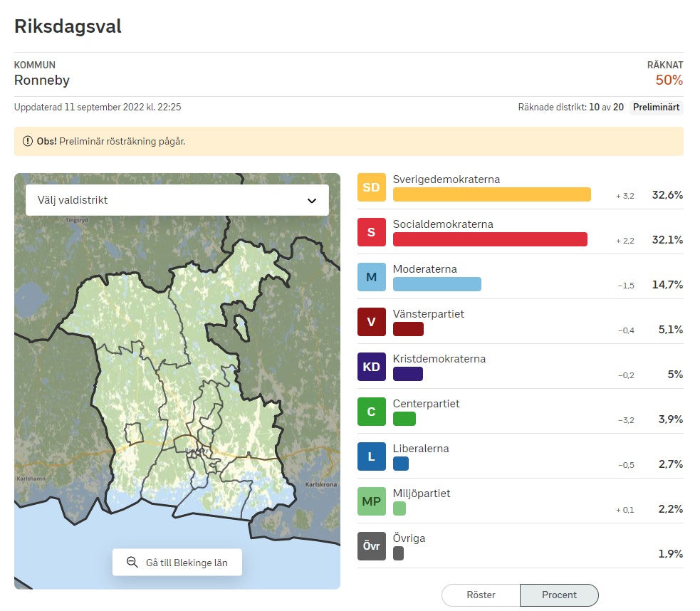The width and height of the screenshot is (700, 611).
Task: Click Gå till Blekinge län button
Action: pyautogui.click(x=177, y=563)
